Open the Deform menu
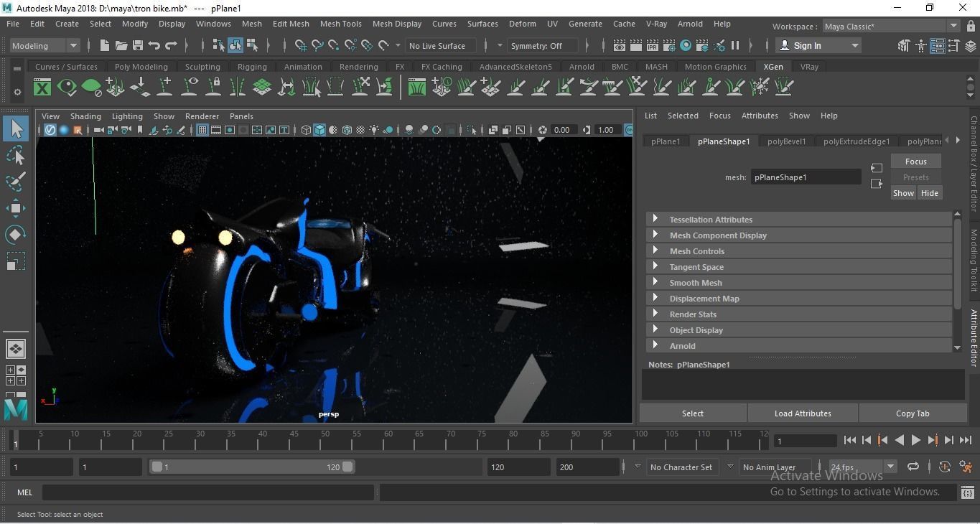The height and width of the screenshot is (524, 980). (x=522, y=24)
